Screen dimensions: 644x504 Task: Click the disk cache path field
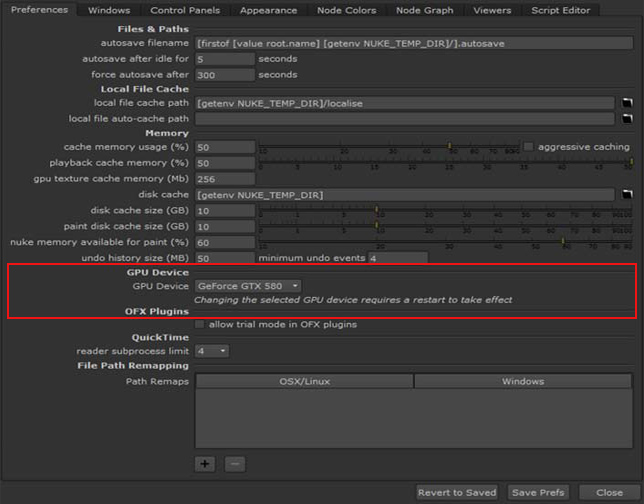click(405, 195)
